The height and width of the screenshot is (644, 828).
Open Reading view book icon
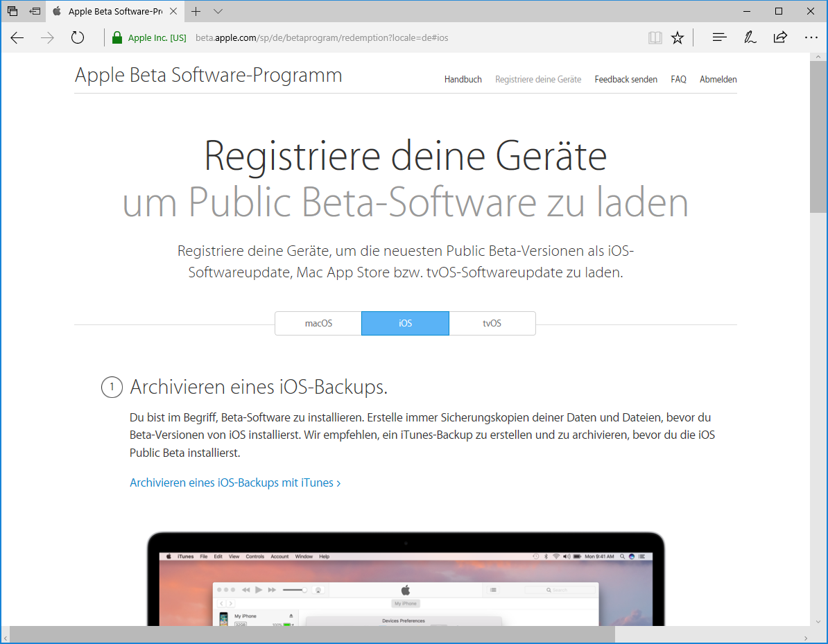655,38
